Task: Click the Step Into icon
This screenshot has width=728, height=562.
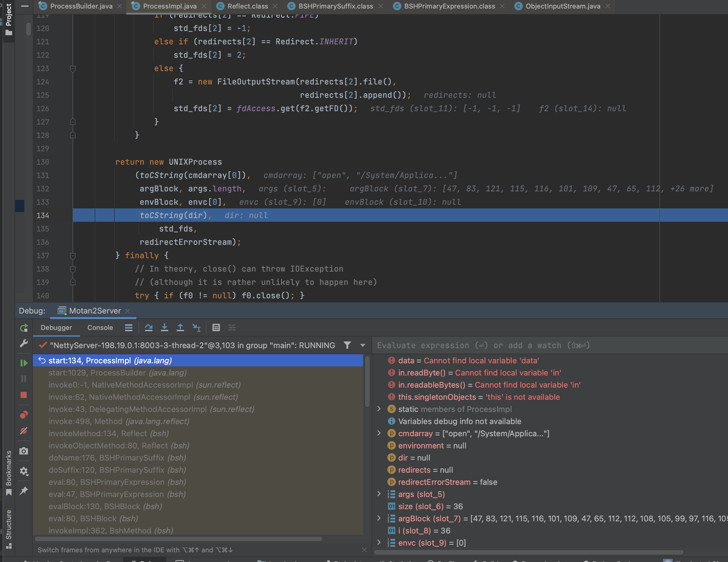Action: 164,327
